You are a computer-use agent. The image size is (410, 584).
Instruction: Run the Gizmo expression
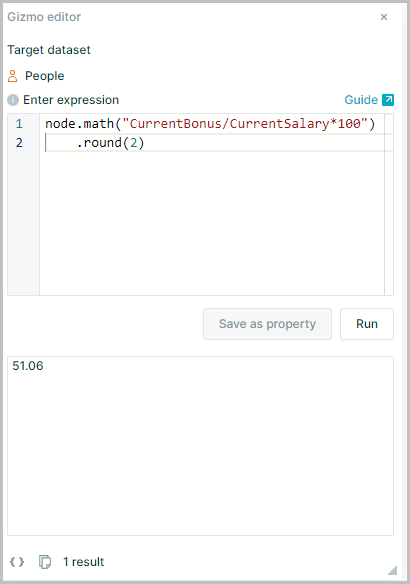[367, 324]
